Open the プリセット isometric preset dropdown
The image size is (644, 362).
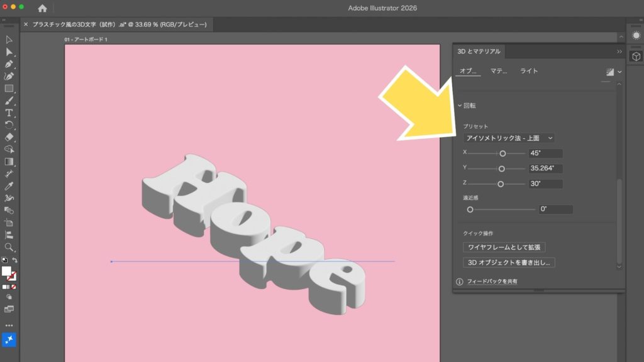click(x=509, y=138)
